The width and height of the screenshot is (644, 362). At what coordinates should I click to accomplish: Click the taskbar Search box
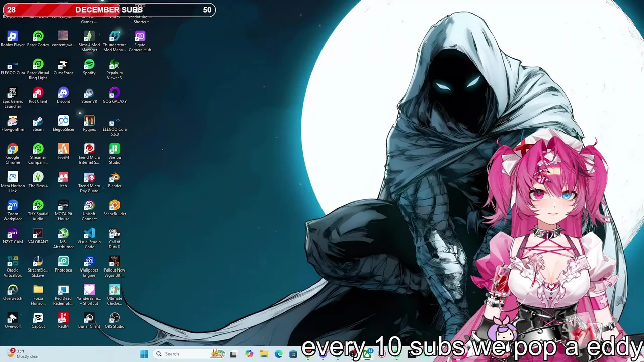coord(190,354)
